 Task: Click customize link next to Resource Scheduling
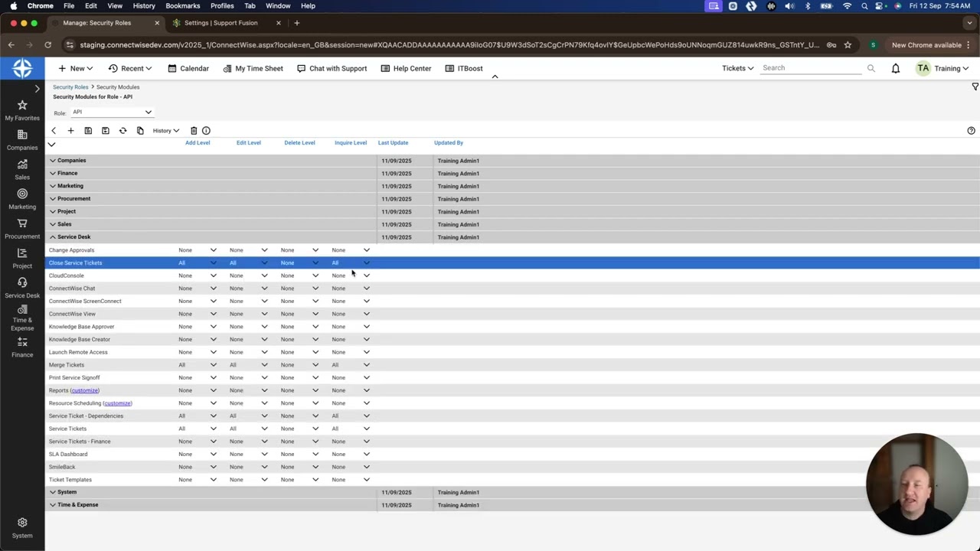click(x=118, y=403)
